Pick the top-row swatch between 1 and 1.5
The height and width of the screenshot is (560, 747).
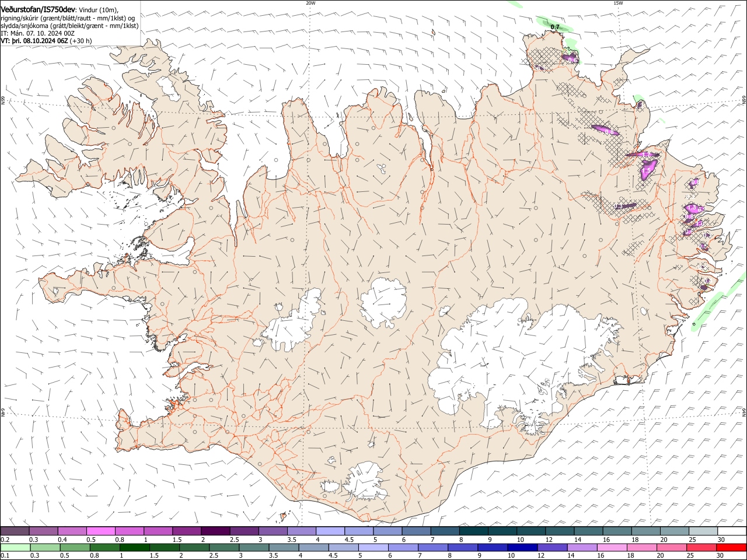pos(158,531)
